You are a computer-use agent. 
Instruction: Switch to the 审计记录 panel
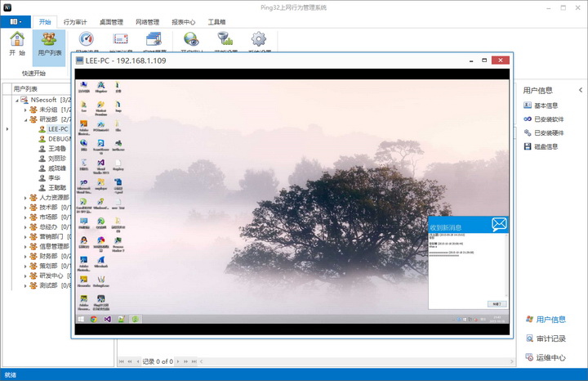click(x=546, y=338)
